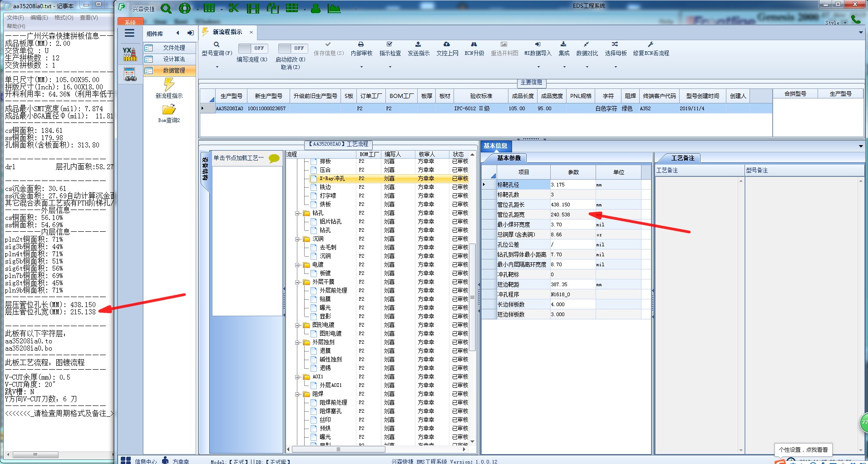This screenshot has height=464, width=868.
Task: Click ECN升级 toolbar button
Action: (474, 49)
